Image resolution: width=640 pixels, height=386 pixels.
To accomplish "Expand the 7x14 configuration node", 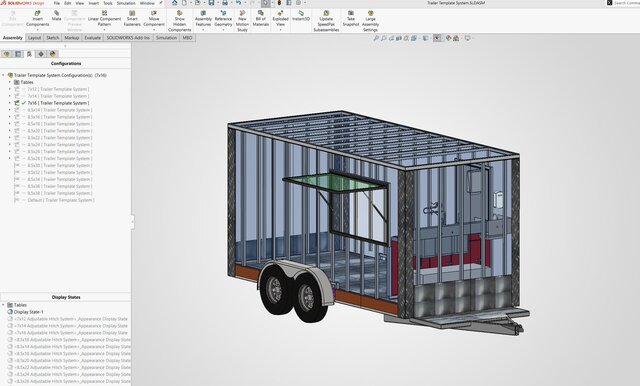I will pos(10,96).
